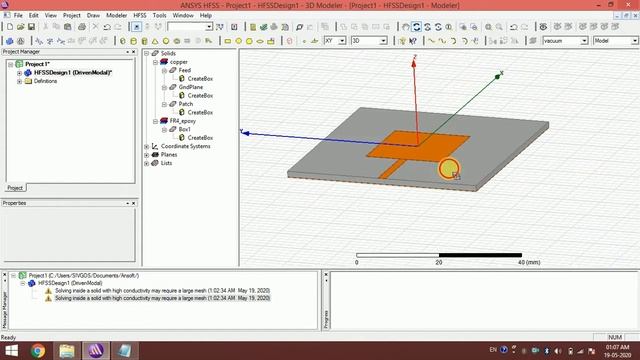The width and height of the screenshot is (640, 360).
Task: Collapse the copper material node
Action: (x=156, y=62)
